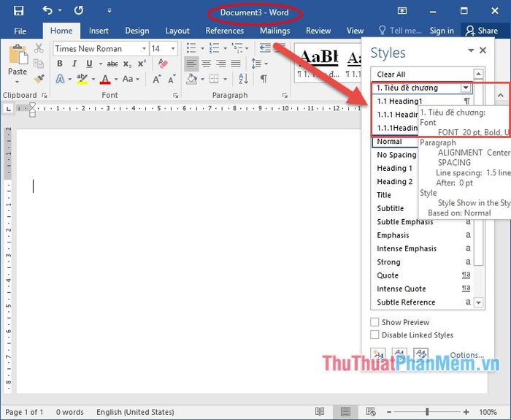Viewport: 511px width, 420px height.
Task: Open dropdown arrow beside Tiêu đề chương style
Action: [x=466, y=88]
